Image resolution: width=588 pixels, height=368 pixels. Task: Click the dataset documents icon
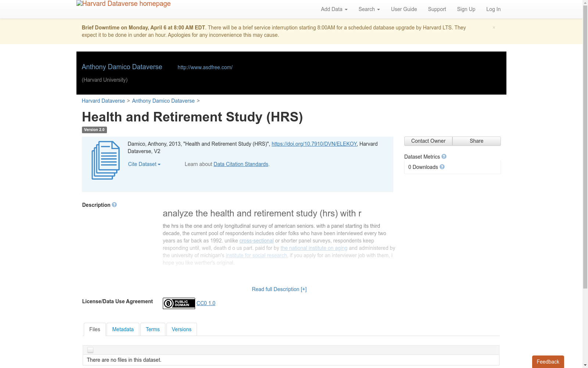pyautogui.click(x=106, y=160)
